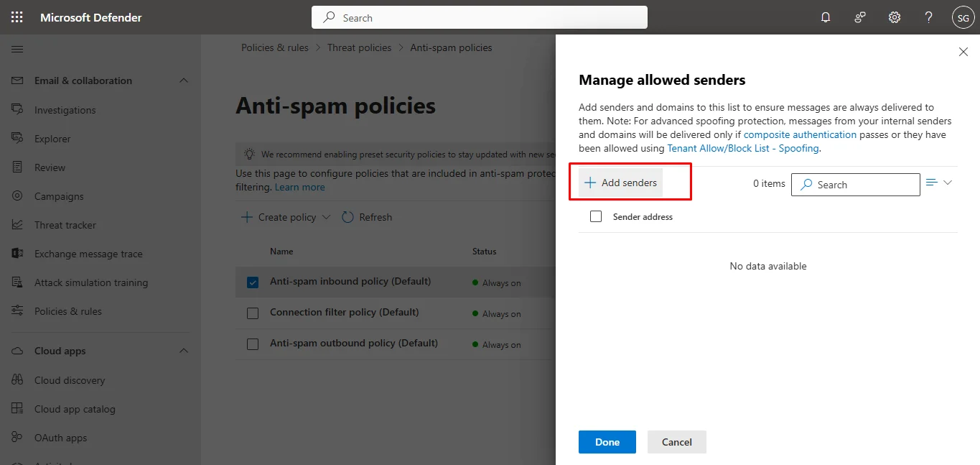Click the Threat tracker chart icon
The width and height of the screenshot is (980, 465).
[x=18, y=224]
